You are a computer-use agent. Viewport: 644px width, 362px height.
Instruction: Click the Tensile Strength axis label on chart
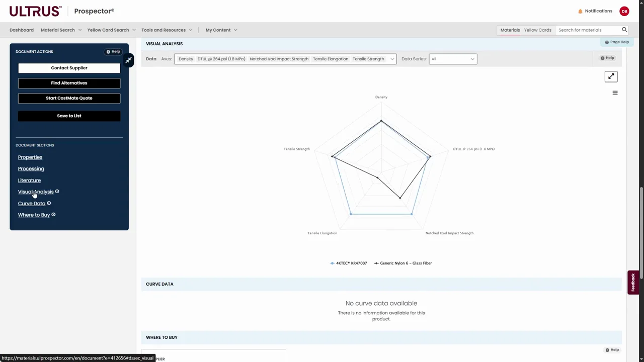297,149
